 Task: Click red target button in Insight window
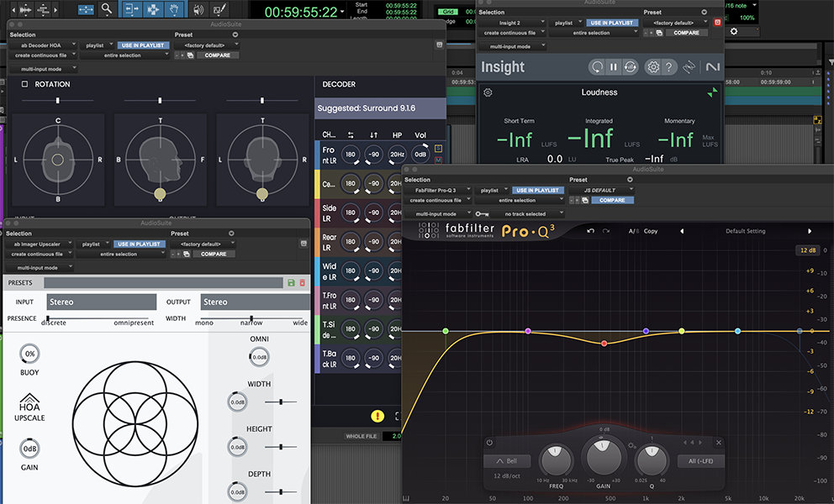(x=717, y=23)
